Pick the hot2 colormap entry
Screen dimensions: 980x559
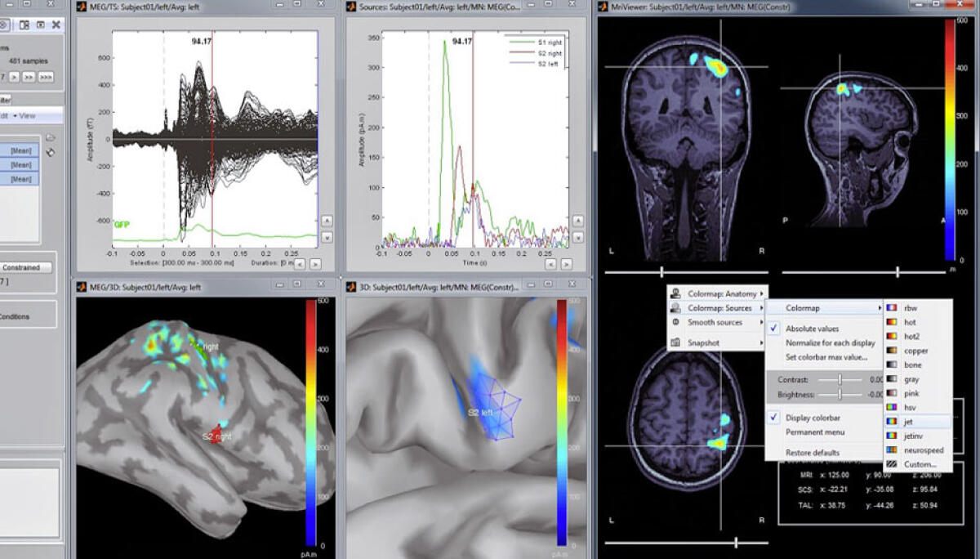(917, 337)
